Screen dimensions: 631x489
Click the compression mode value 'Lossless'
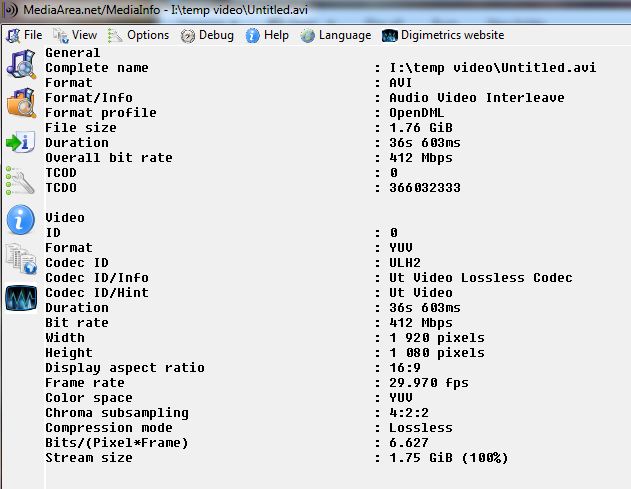421,428
